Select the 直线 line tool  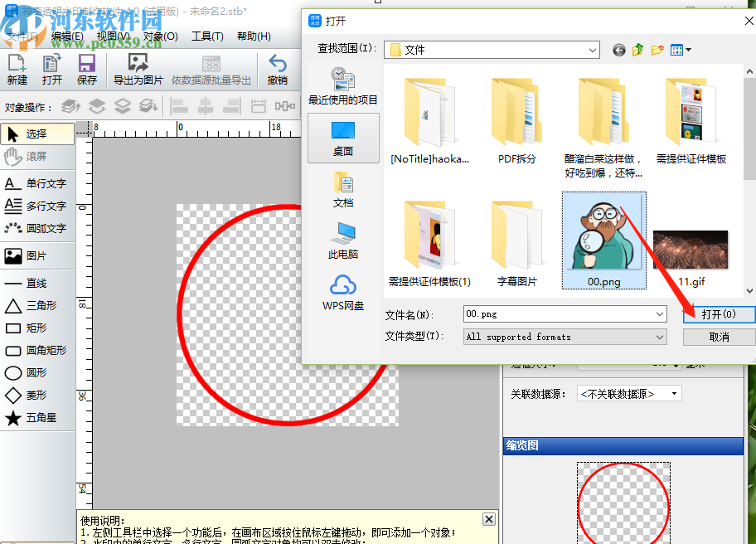click(x=37, y=283)
